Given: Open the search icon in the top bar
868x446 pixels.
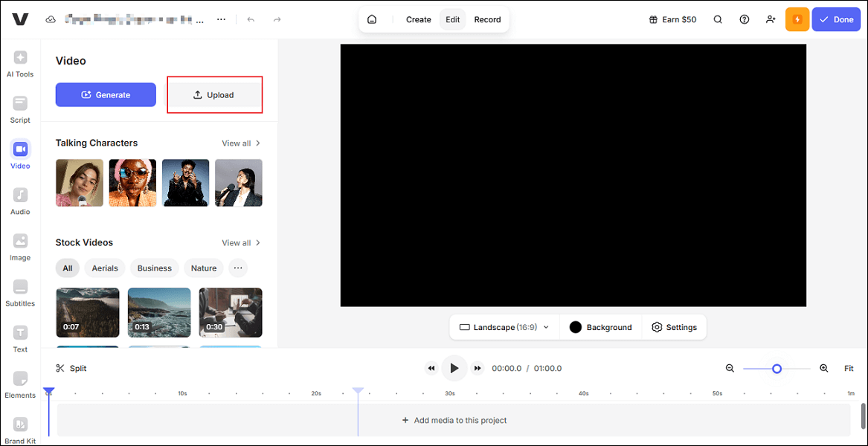Looking at the screenshot, I should point(717,19).
